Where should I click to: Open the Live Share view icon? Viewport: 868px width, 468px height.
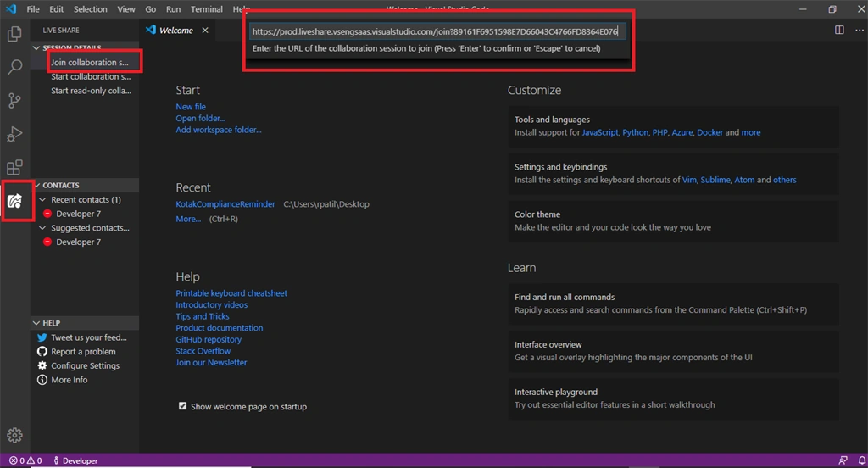point(15,200)
